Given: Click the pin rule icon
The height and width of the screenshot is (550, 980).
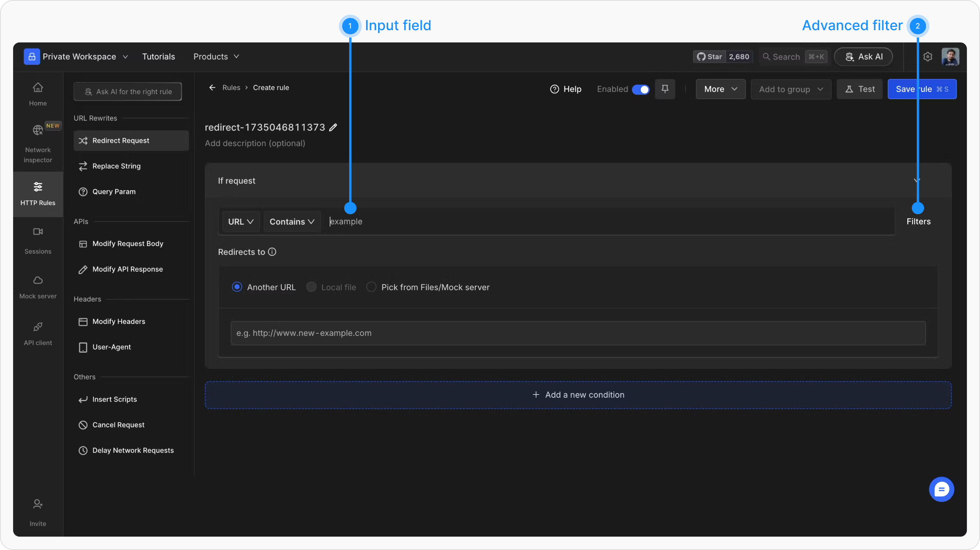Looking at the screenshot, I should pyautogui.click(x=665, y=89).
